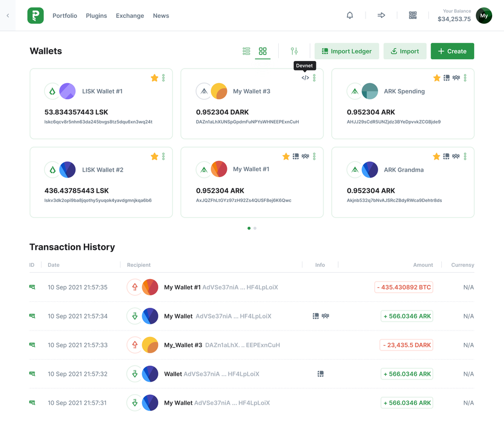Click the Create wallet button

pyautogui.click(x=452, y=51)
